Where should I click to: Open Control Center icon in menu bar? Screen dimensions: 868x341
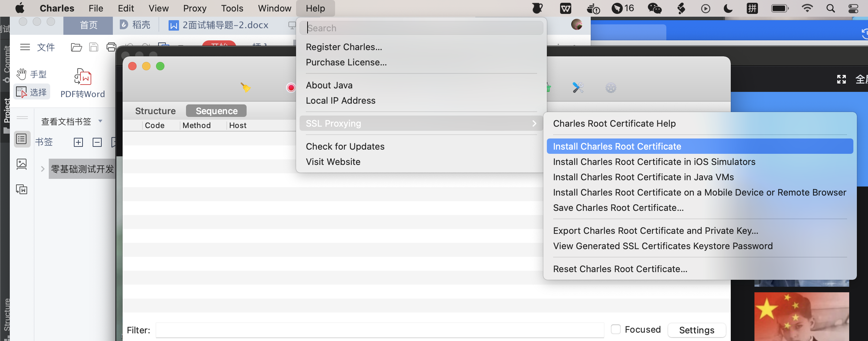(853, 8)
